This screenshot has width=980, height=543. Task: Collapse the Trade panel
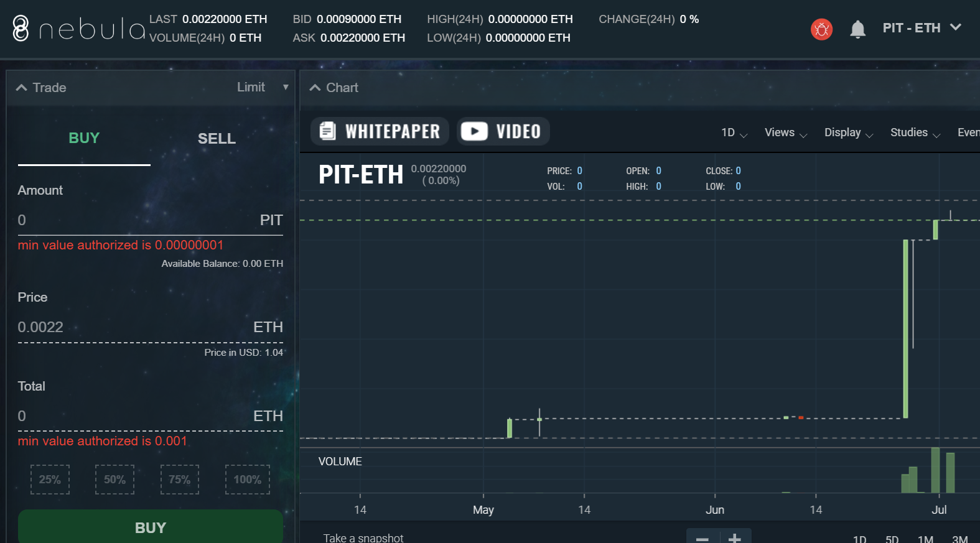[21, 88]
